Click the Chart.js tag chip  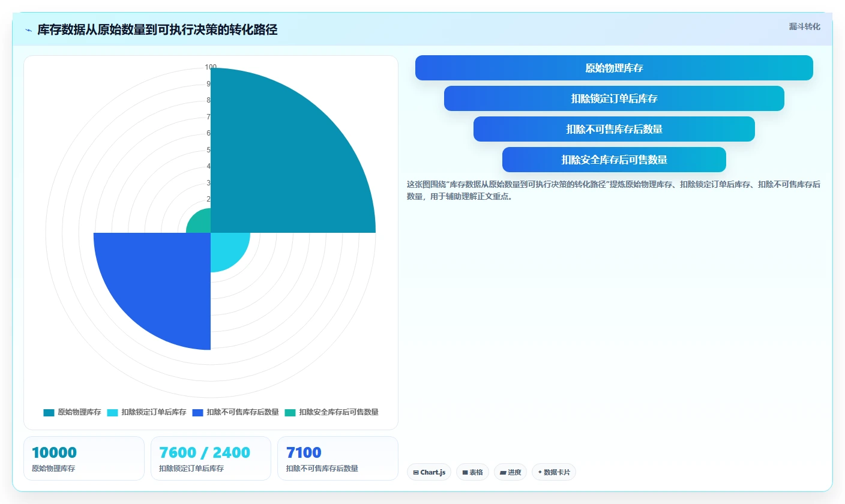tap(429, 472)
